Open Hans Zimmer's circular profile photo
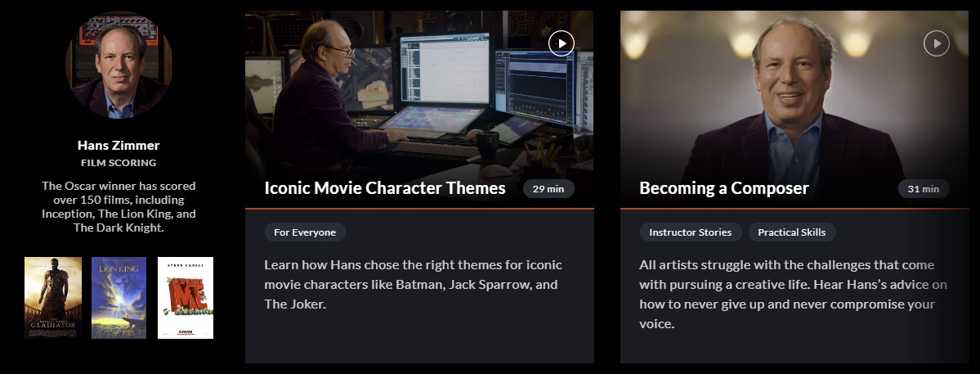980x374 pixels. click(119, 65)
